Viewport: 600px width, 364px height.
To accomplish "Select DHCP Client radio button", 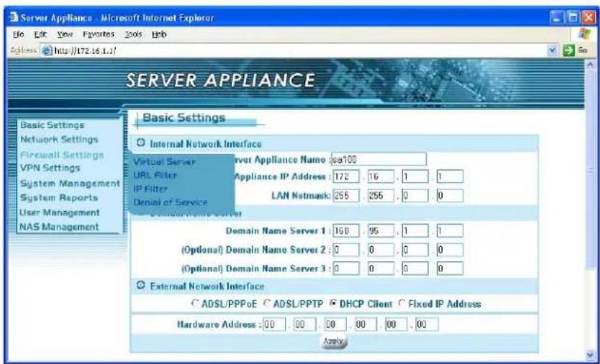I will [x=333, y=303].
